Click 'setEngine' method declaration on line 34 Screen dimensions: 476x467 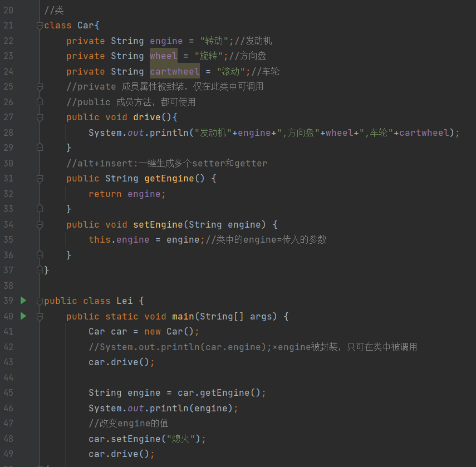tap(158, 224)
